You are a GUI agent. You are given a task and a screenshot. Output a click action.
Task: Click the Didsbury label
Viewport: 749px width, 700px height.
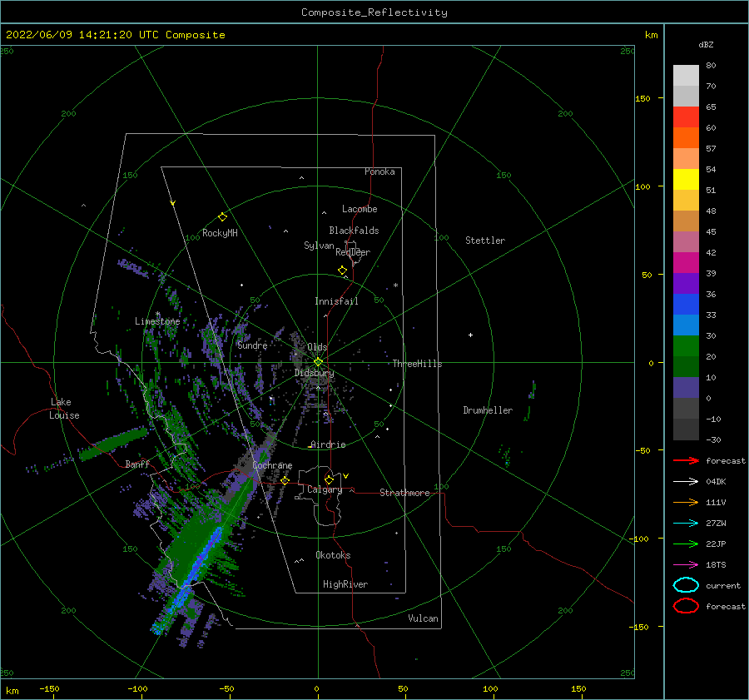[x=314, y=373]
